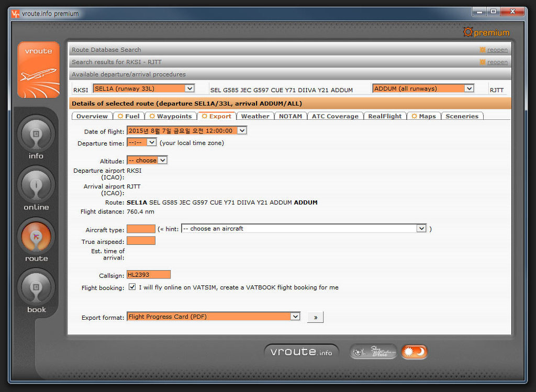Click the vroute airplane logo tile
The image size is (536, 392).
coord(38,70)
